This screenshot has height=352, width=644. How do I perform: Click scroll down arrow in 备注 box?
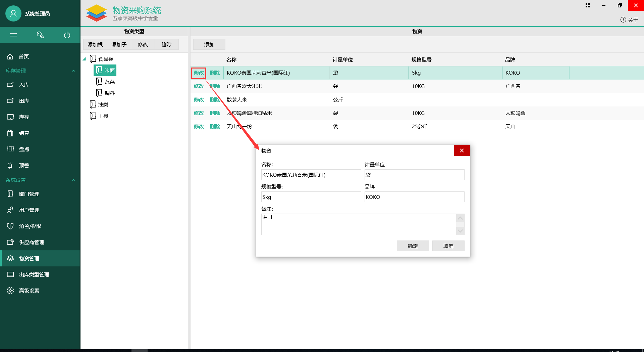tap(460, 231)
